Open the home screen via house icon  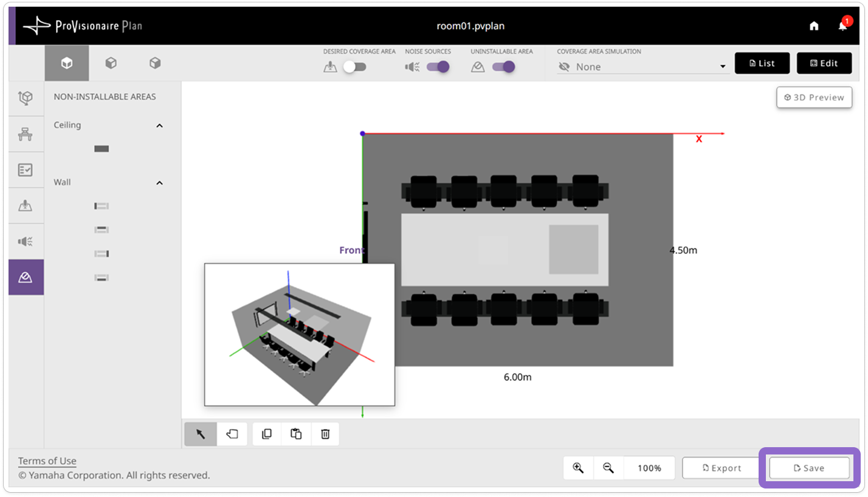tap(814, 26)
